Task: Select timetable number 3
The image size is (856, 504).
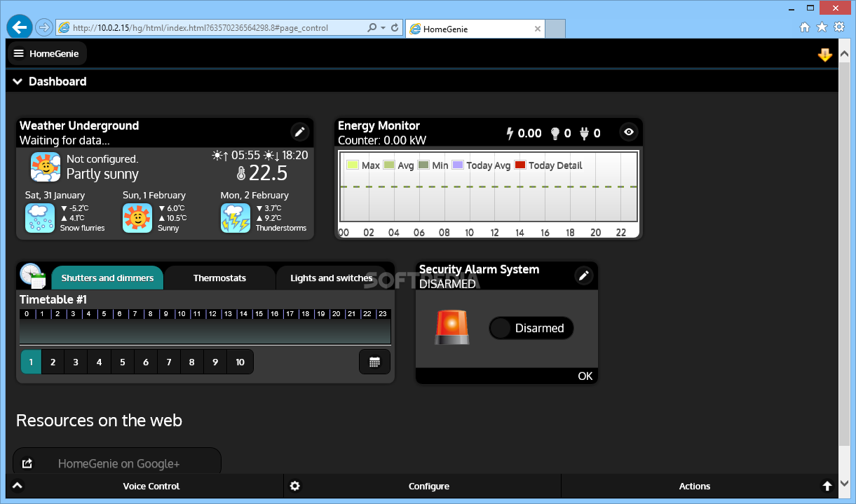Action: click(76, 362)
